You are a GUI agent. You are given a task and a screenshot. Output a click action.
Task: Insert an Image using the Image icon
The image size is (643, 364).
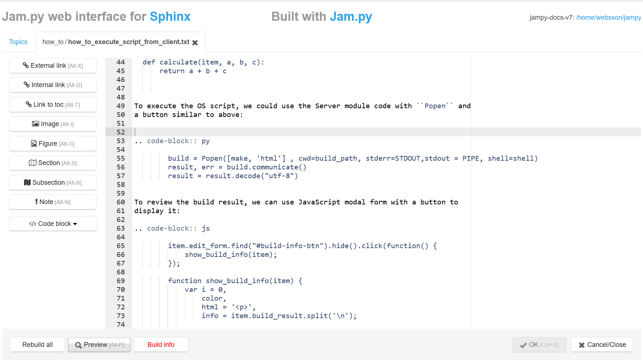[x=36, y=124]
